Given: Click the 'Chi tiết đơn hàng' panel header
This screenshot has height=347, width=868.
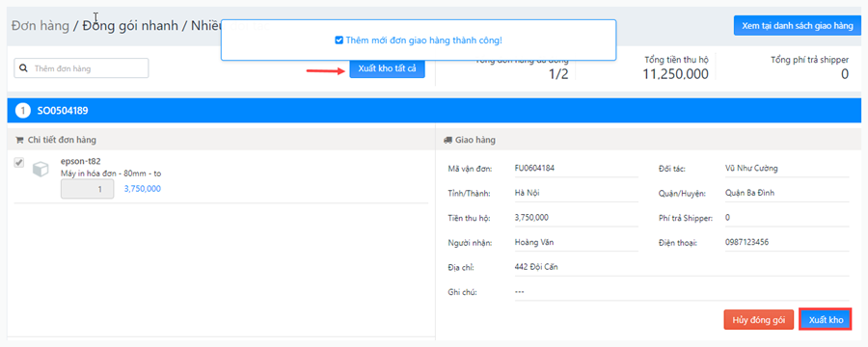Looking at the screenshot, I should coord(221,140).
